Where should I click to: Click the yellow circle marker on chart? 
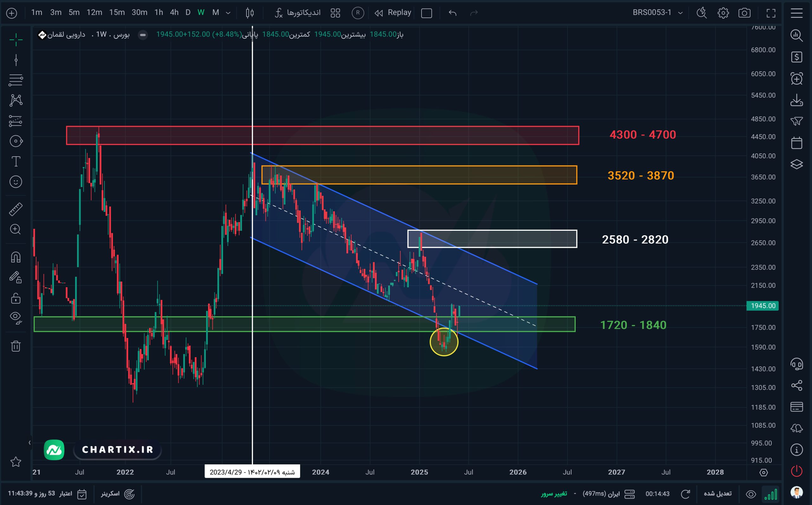click(444, 342)
